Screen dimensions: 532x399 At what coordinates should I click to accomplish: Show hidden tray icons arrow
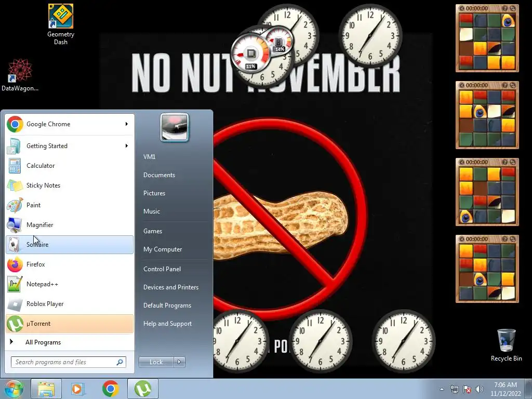(442, 389)
